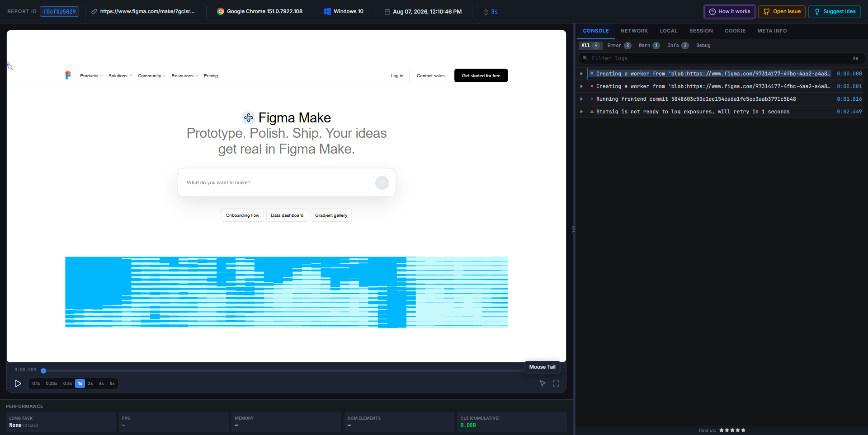Click the link icon beside the Figma URL
Image resolution: width=868 pixels, height=435 pixels.
pyautogui.click(x=94, y=12)
